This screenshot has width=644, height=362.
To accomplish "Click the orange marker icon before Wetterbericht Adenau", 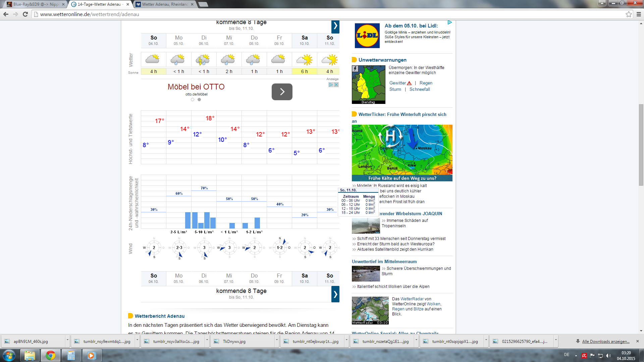I will coord(130,315).
